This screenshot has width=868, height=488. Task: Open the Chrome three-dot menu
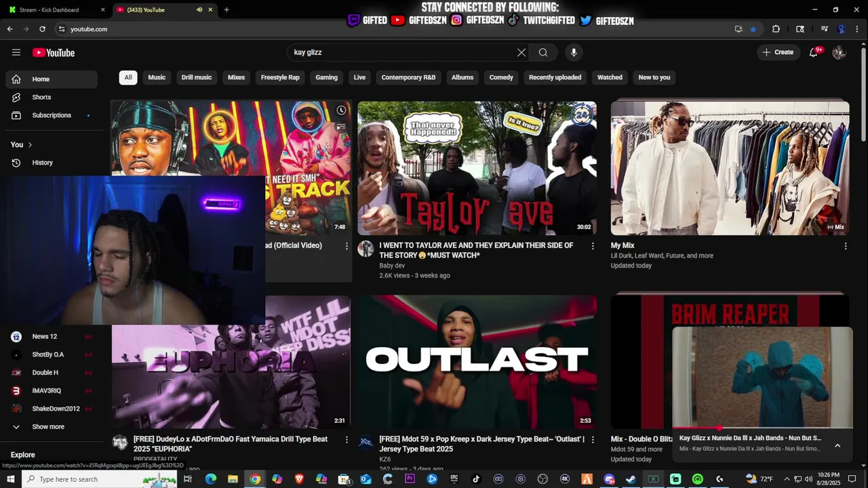[857, 29]
